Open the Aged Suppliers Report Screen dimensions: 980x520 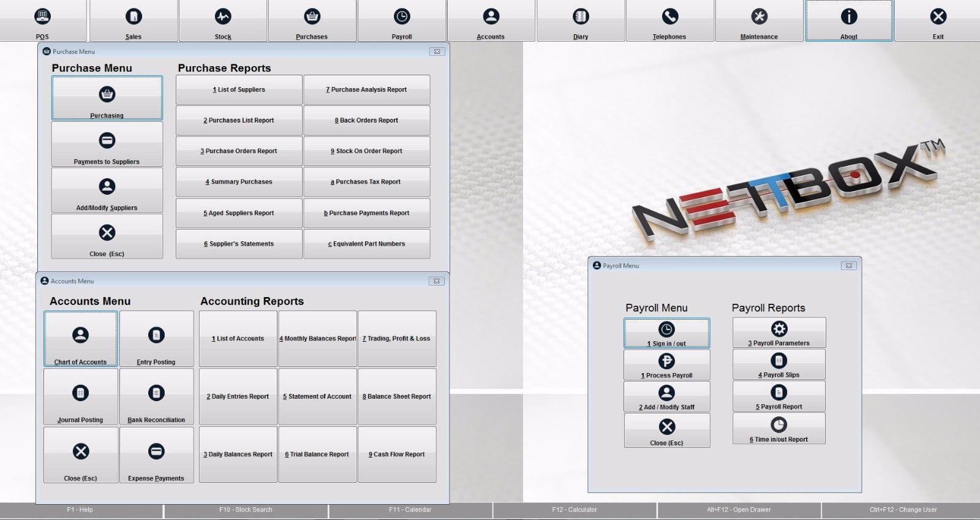click(x=239, y=213)
